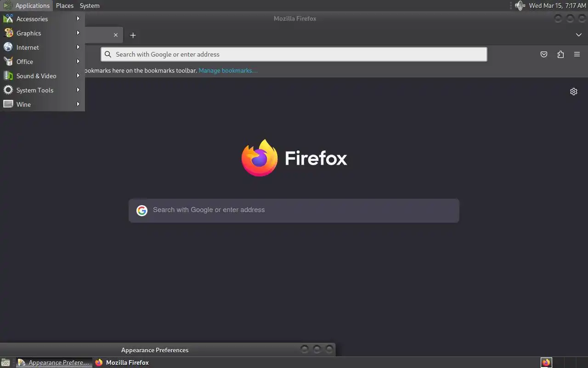Select the workspace showing the Firefox thumbnail
The image size is (588, 368).
(x=546, y=362)
